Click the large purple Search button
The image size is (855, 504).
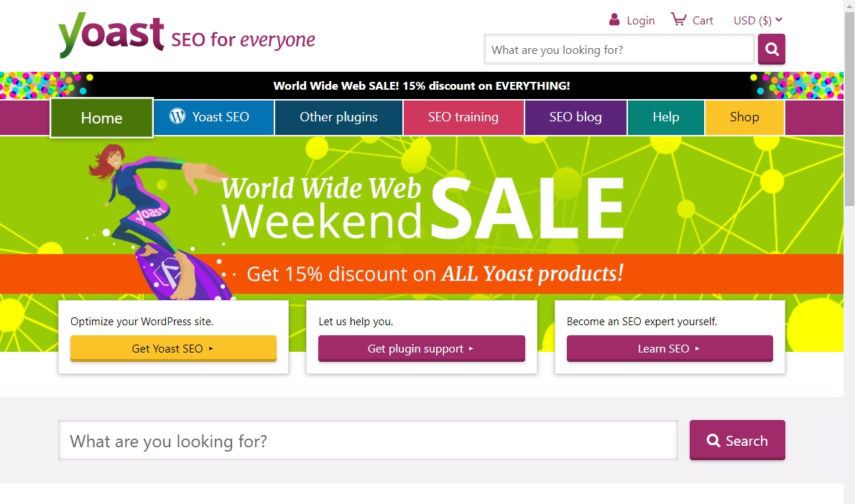coord(737,440)
